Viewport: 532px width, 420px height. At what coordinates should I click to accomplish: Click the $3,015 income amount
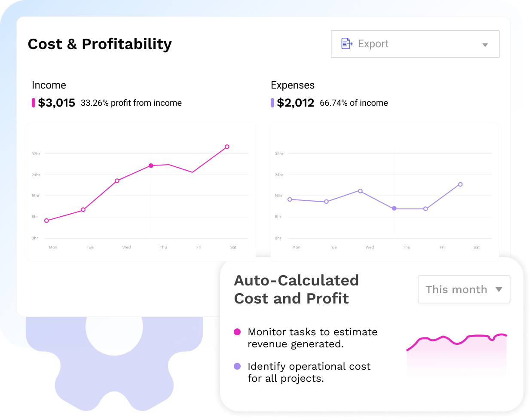point(56,103)
